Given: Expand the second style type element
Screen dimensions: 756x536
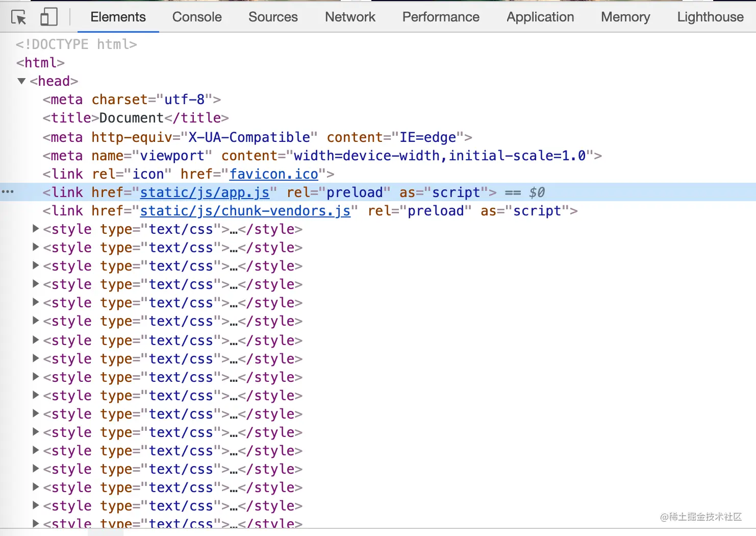Looking at the screenshot, I should (x=36, y=248).
